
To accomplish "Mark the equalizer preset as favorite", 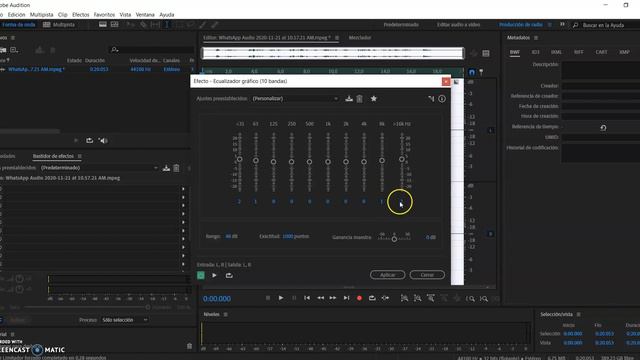I will pyautogui.click(x=373, y=99).
